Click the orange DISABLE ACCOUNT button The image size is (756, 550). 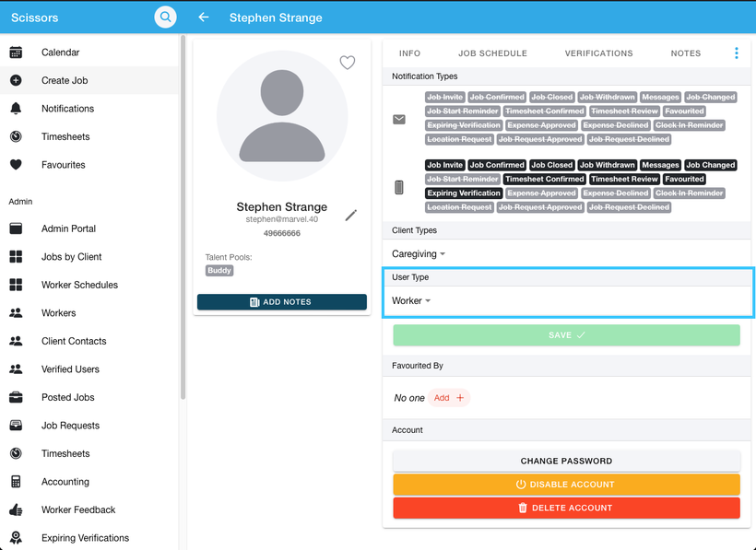(x=566, y=485)
